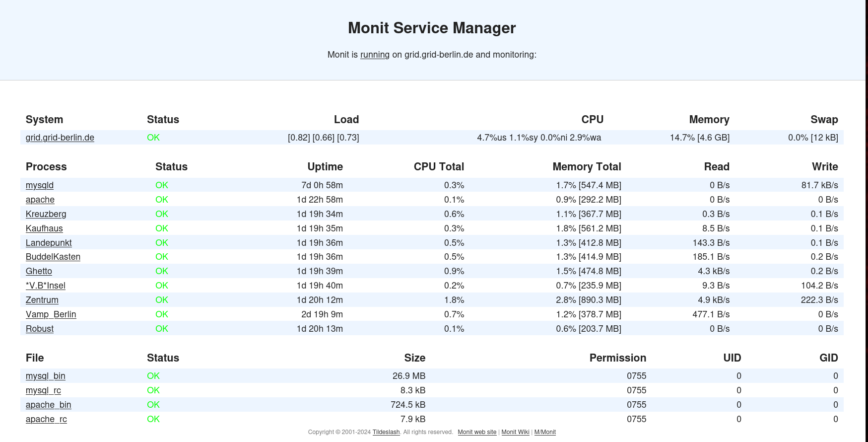Open the Zentrum process page

(42, 300)
